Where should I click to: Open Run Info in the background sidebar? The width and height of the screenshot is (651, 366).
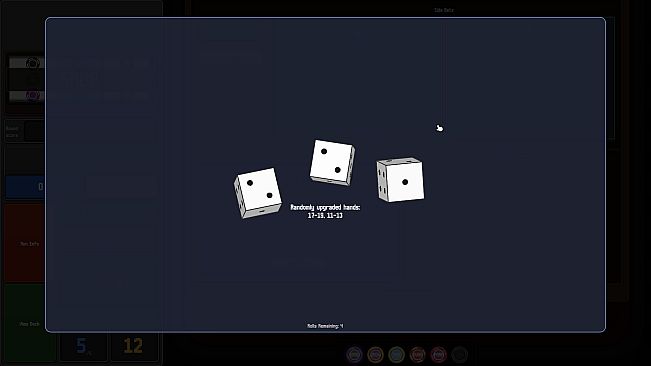25,244
